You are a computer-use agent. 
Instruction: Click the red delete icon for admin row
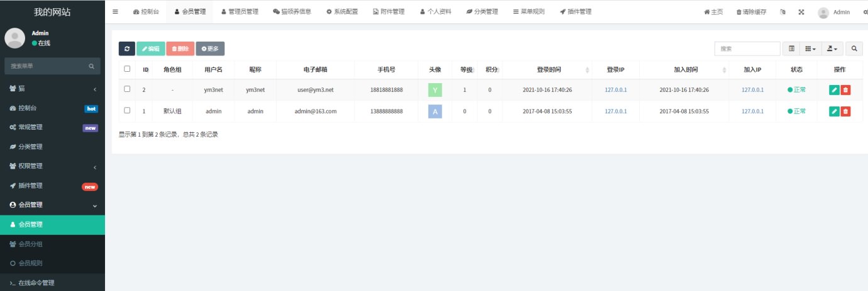pos(845,111)
